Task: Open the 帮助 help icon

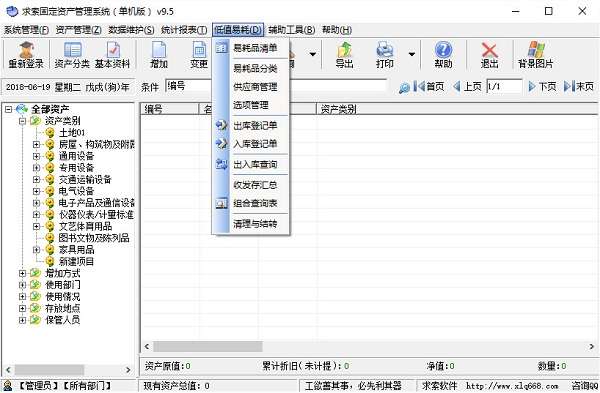Action: (443, 55)
